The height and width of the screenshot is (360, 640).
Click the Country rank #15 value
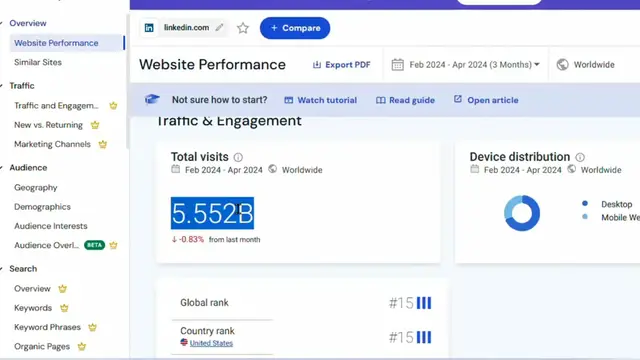pos(401,338)
